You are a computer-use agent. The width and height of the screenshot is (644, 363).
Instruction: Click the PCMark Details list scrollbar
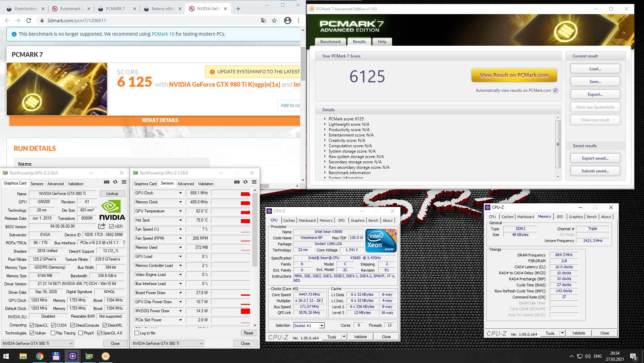click(558, 144)
